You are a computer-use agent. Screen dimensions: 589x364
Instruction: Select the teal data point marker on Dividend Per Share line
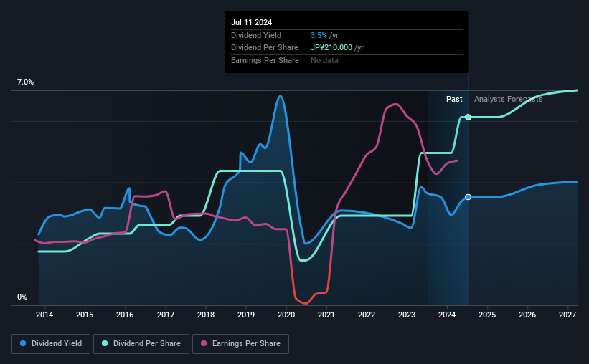(x=468, y=117)
